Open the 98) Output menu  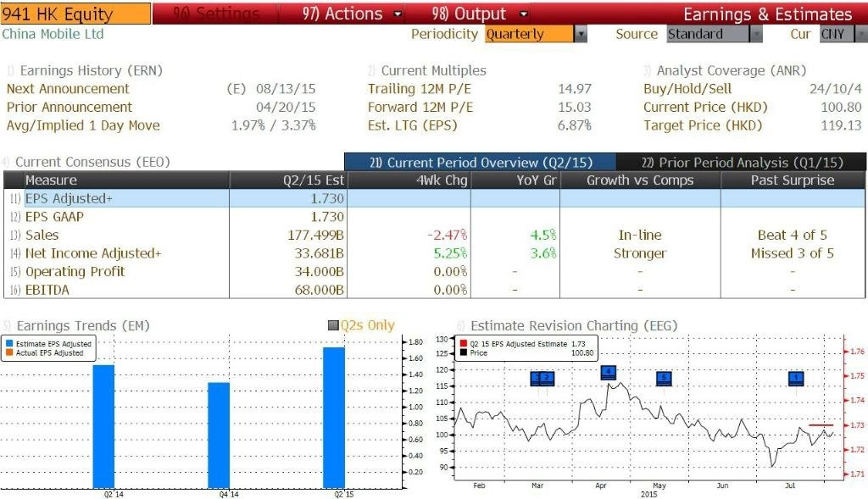(479, 14)
